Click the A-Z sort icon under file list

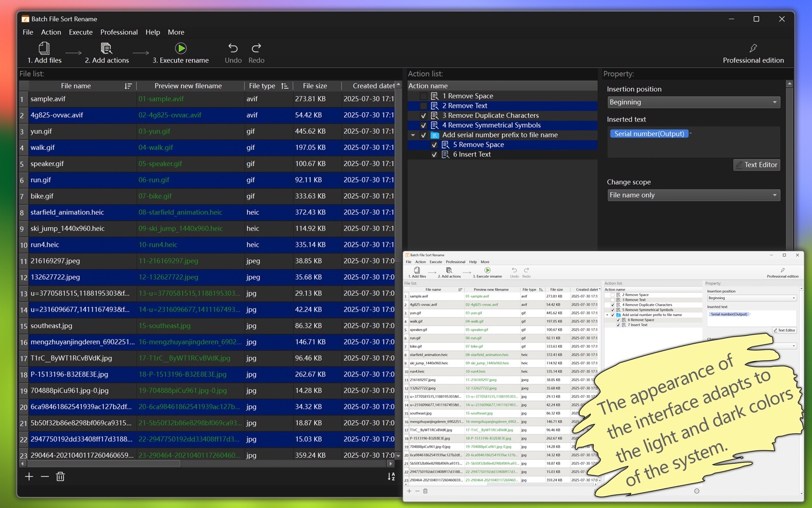(391, 477)
